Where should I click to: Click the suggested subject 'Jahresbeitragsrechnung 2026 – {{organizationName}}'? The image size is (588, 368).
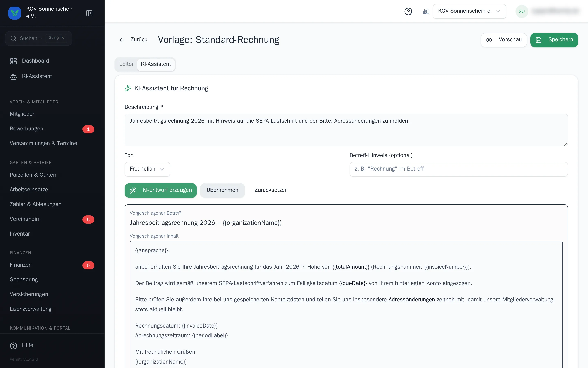(206, 223)
